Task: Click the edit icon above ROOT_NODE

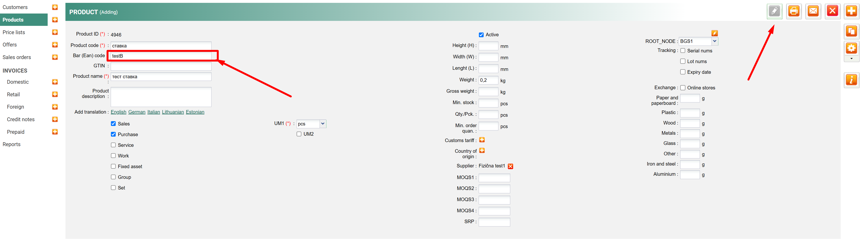Action: pyautogui.click(x=715, y=33)
